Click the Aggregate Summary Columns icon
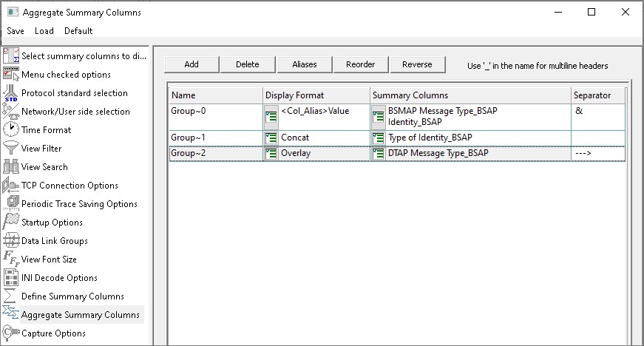This screenshot has height=346, width=644. tap(10, 313)
